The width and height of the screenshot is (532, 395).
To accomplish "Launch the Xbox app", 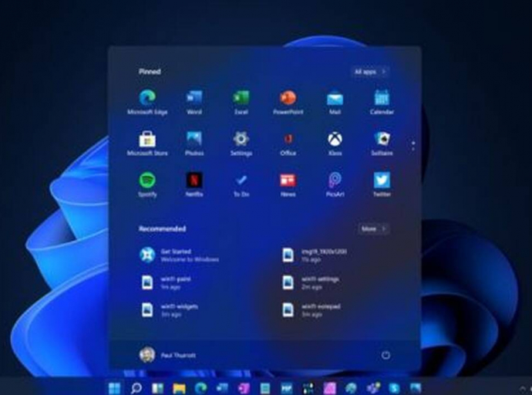I will [x=335, y=143].
